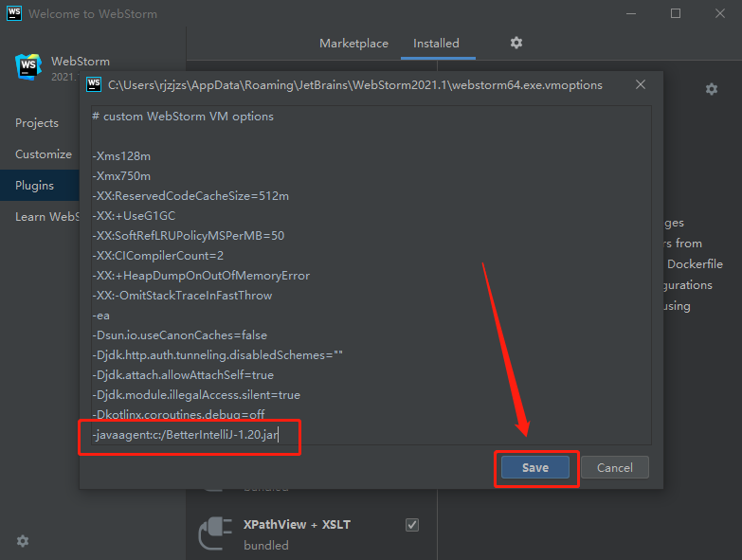Click the -Dsun.io.useCanonCaches=false line

180,334
